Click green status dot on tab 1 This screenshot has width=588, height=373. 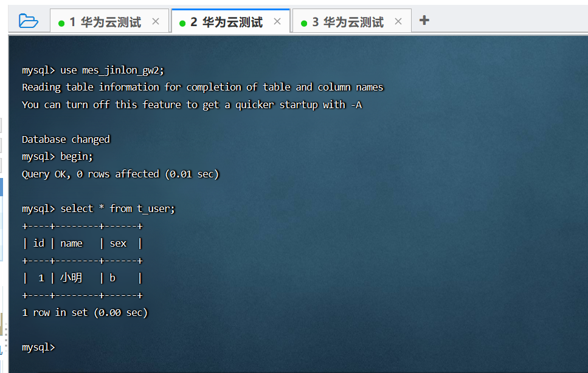click(61, 23)
